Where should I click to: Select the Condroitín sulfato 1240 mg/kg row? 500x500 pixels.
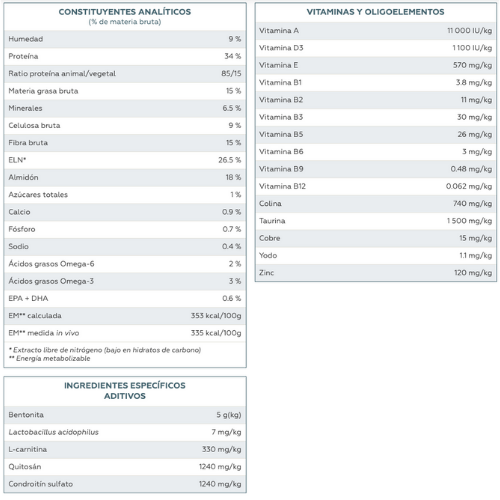[x=125, y=484]
